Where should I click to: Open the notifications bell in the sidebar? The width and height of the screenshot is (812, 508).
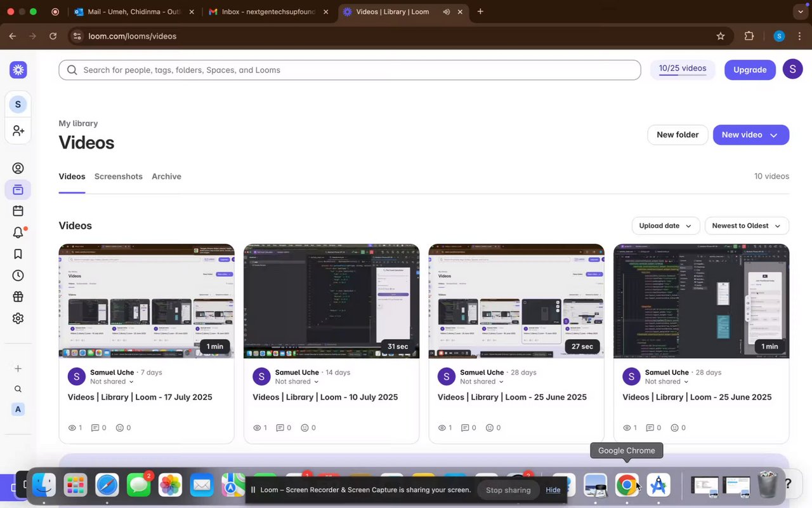coord(18,232)
